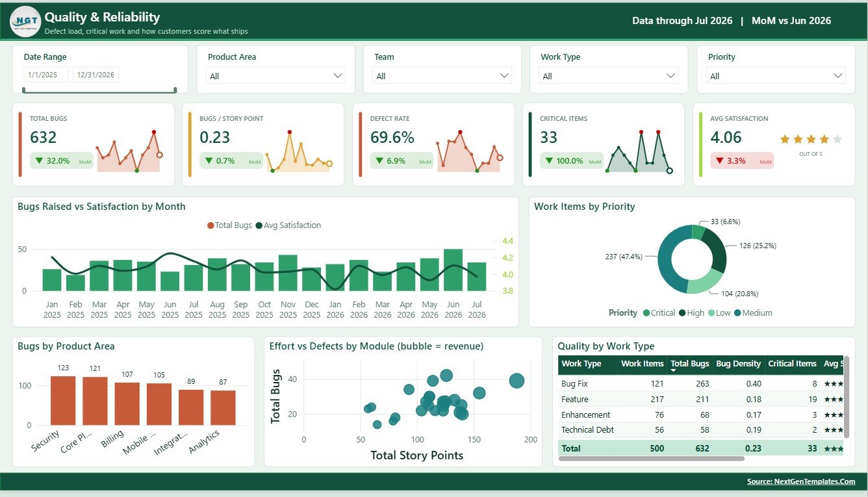The height and width of the screenshot is (497, 868).
Task: Sort by Work Items column header
Action: pos(642,364)
